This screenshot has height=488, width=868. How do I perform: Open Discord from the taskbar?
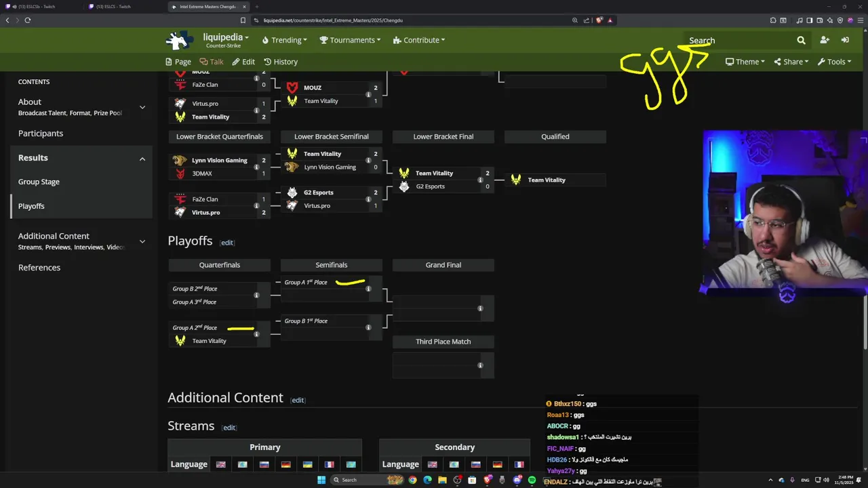pos(517,480)
